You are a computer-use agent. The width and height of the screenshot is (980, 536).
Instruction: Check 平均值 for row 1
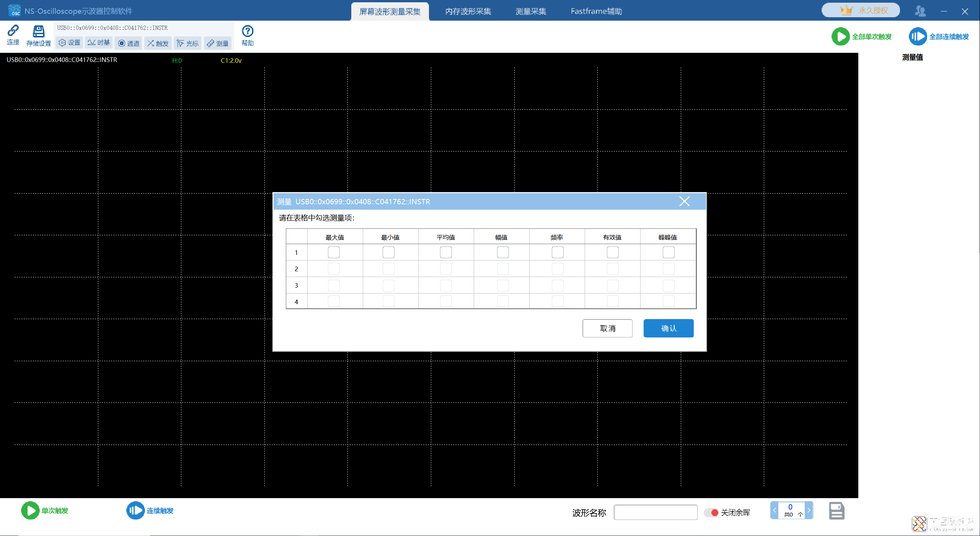pyautogui.click(x=446, y=253)
